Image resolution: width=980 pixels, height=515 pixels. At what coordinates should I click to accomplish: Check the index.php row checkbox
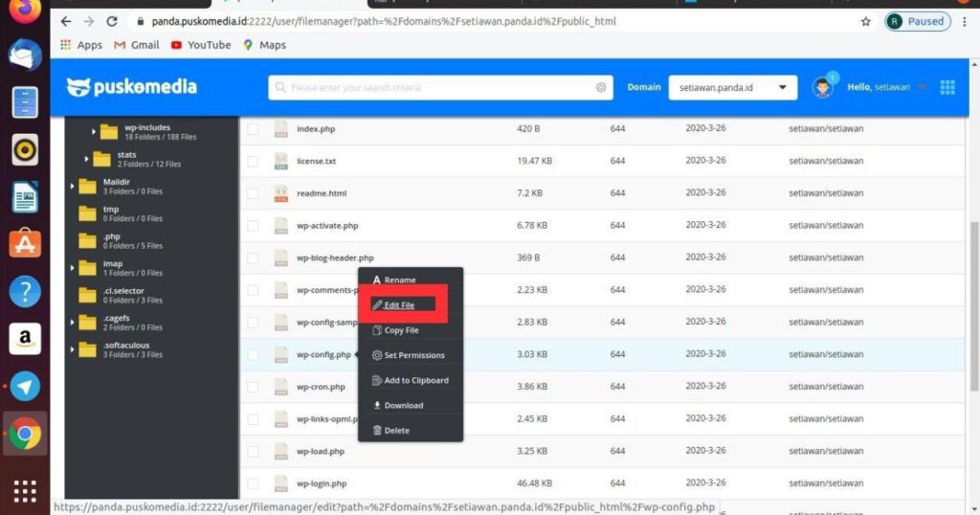pyautogui.click(x=253, y=128)
